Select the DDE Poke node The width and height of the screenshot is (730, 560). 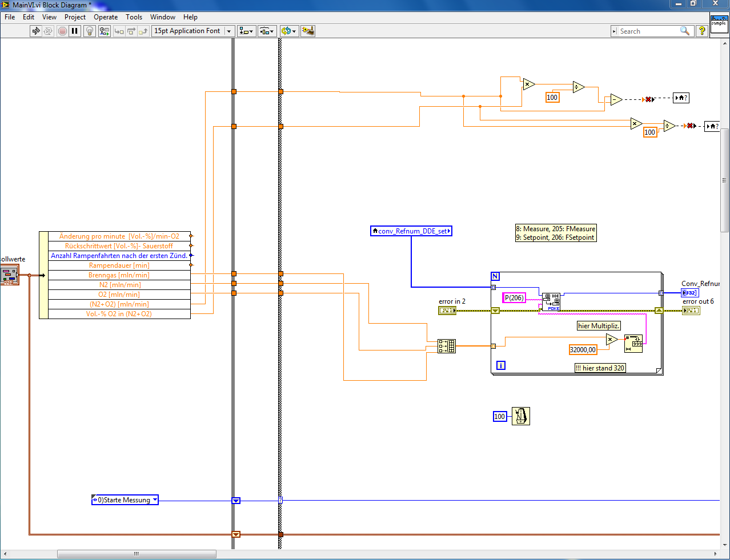(551, 301)
